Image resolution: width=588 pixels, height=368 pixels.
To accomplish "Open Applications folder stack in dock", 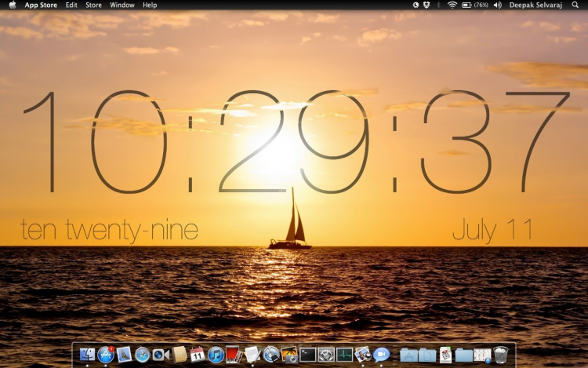I will [x=408, y=355].
